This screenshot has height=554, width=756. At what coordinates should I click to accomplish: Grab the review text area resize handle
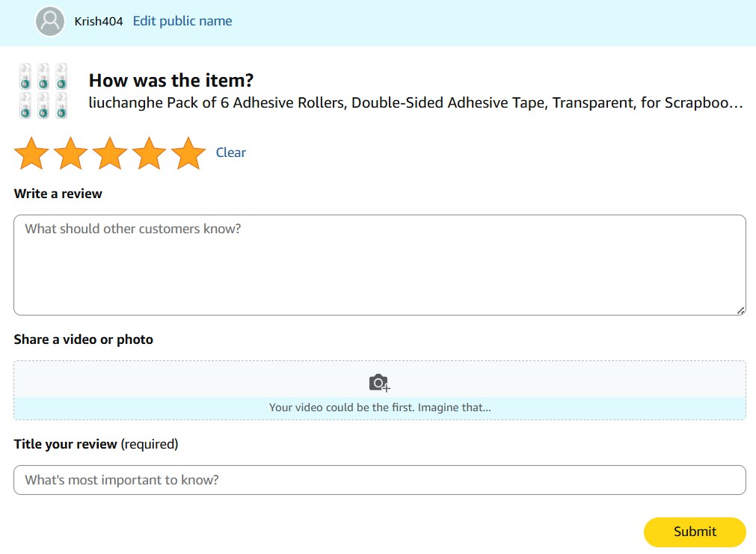pos(741,310)
